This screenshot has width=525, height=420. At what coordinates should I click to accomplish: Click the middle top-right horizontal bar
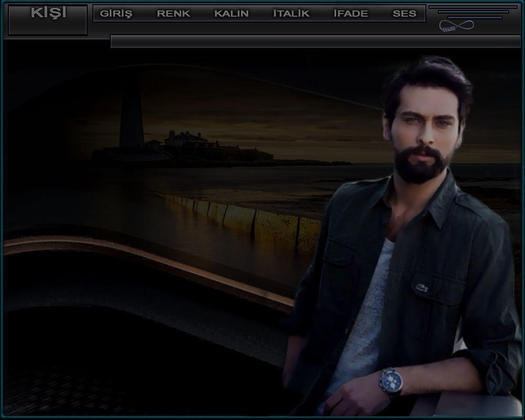pos(473,12)
